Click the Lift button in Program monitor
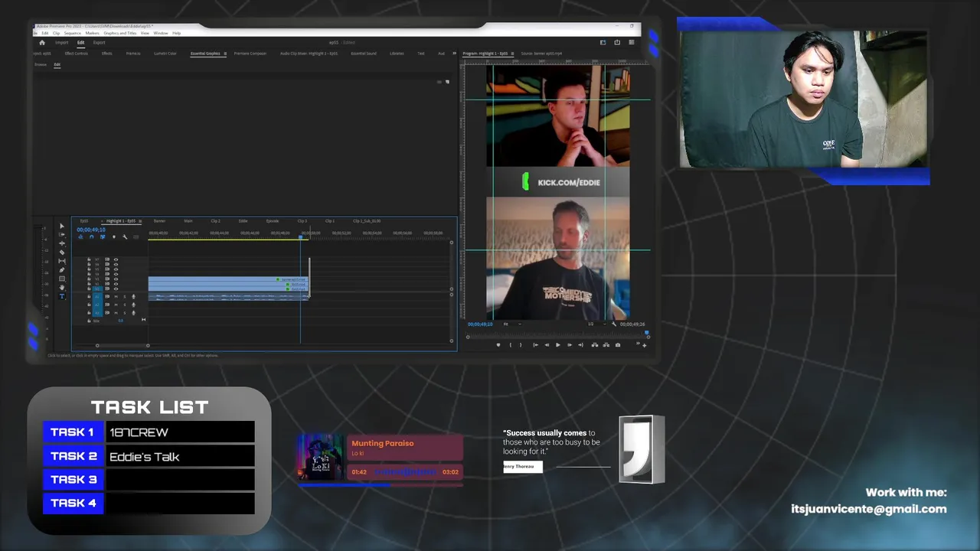 pos(596,345)
